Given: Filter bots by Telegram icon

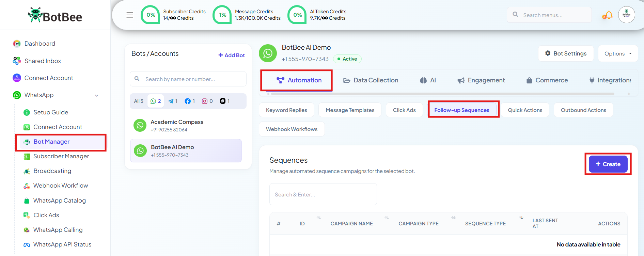Looking at the screenshot, I should point(173,101).
